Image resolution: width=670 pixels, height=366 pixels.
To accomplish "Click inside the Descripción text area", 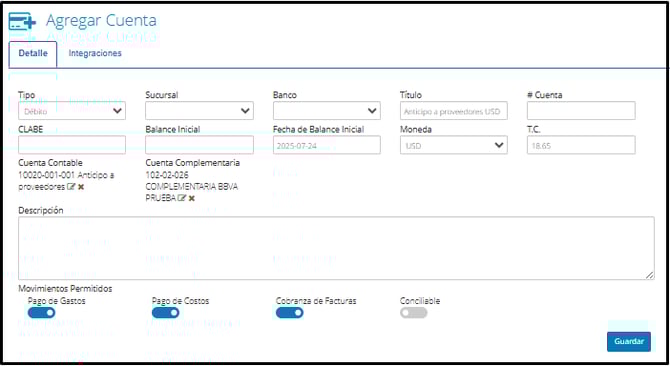I will point(336,248).
